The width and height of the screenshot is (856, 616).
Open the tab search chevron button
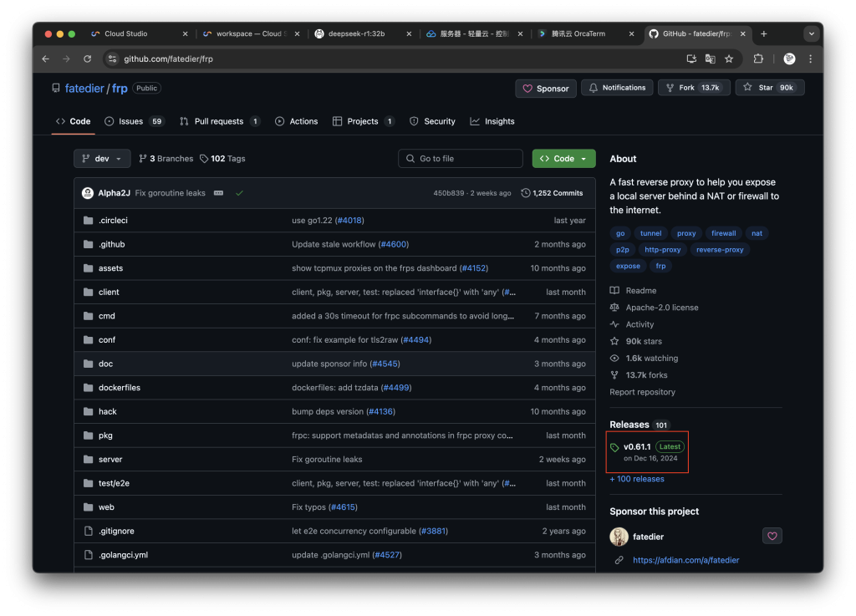811,33
